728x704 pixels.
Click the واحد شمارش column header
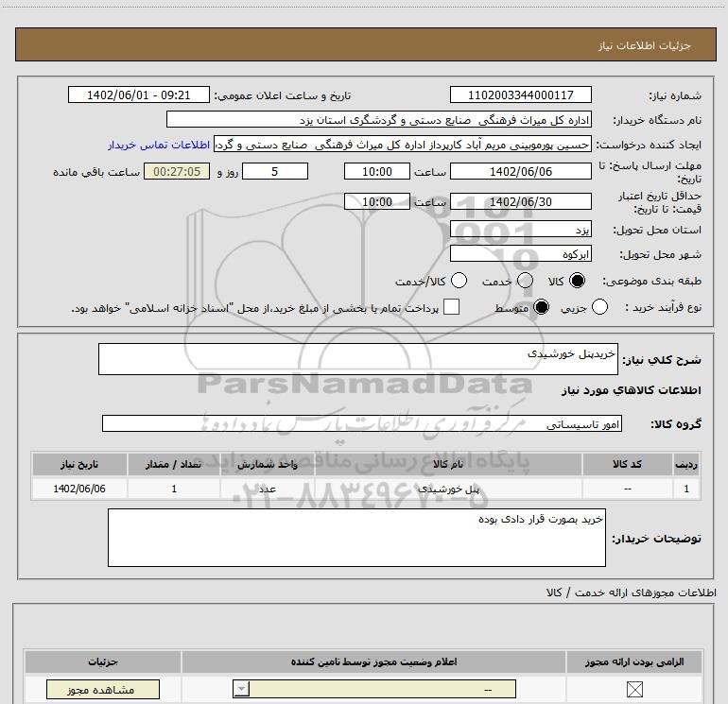tap(268, 464)
